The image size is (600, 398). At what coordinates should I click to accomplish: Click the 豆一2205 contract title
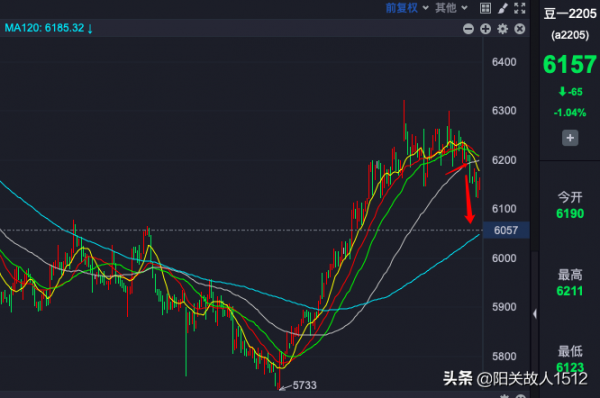pyautogui.click(x=570, y=14)
